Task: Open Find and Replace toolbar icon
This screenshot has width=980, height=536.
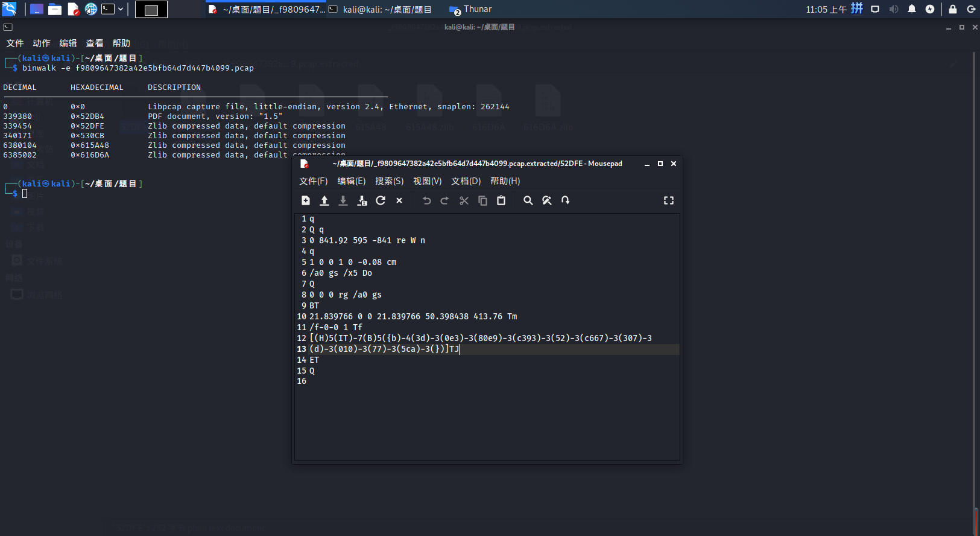Action: point(547,200)
